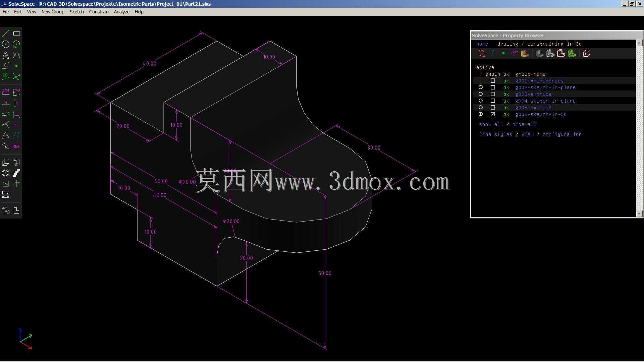Activate group g005-extrude radio button

pyautogui.click(x=481, y=108)
